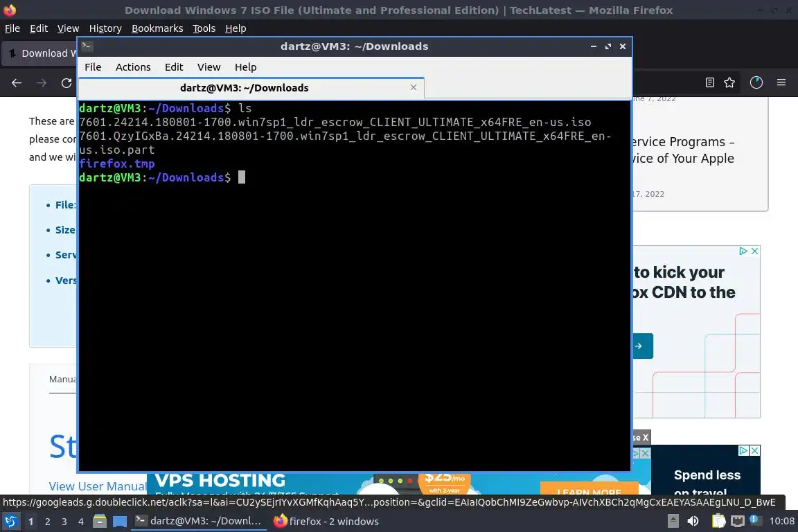Click Firefox forward arrow button

click(42, 83)
